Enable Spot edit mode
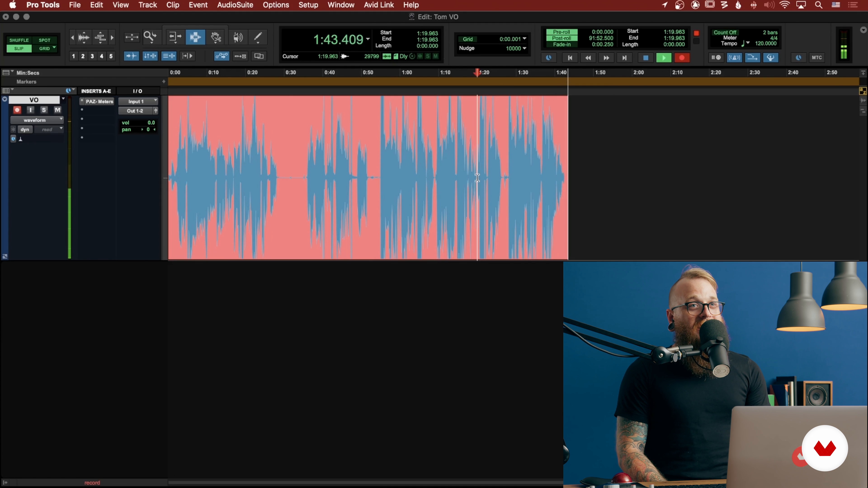 [45, 40]
